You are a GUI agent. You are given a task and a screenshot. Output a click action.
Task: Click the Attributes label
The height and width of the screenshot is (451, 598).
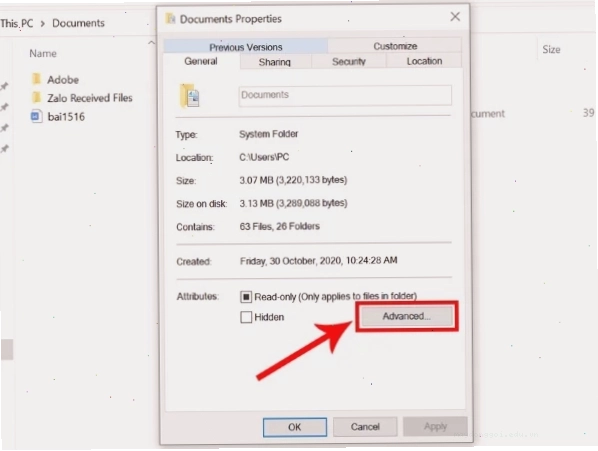197,296
